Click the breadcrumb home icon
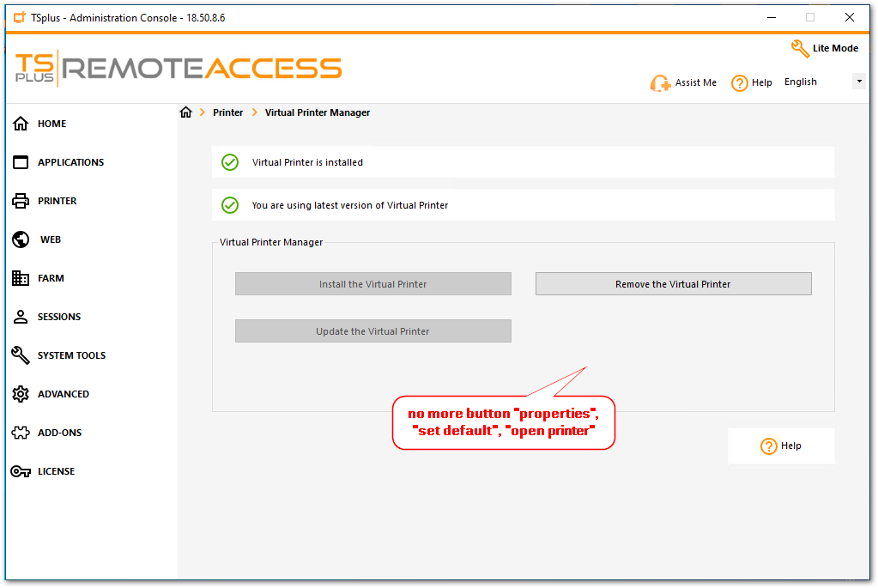878x588 pixels. click(185, 112)
